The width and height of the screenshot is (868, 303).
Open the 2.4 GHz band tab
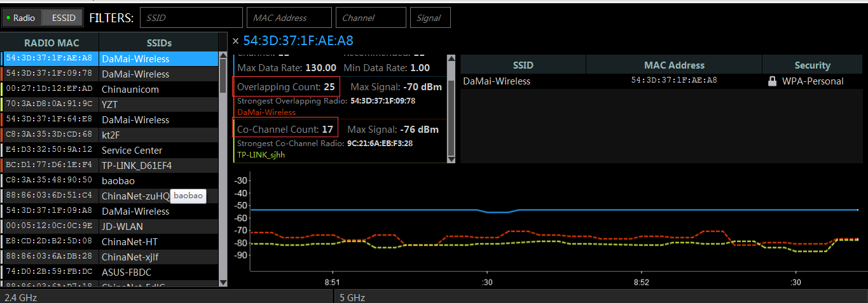coord(166,297)
